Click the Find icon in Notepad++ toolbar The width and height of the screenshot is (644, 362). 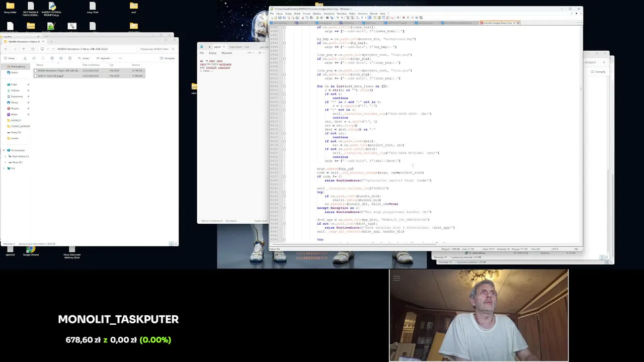[327, 18]
